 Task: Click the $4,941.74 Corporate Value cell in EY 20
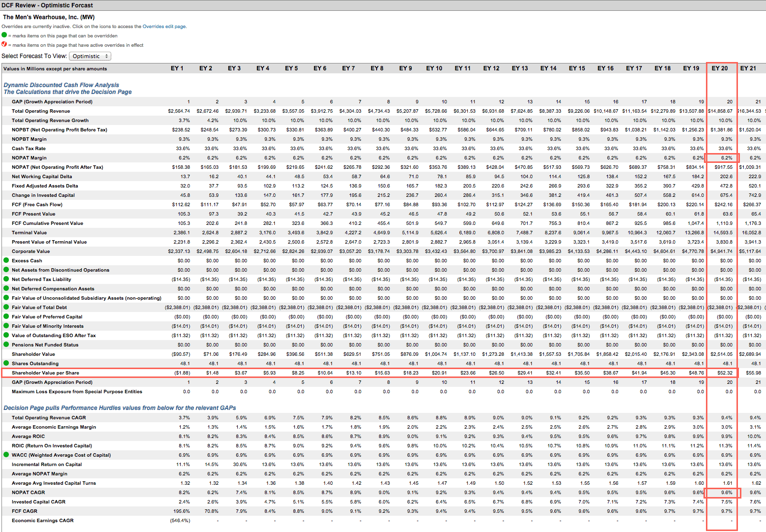722,251
